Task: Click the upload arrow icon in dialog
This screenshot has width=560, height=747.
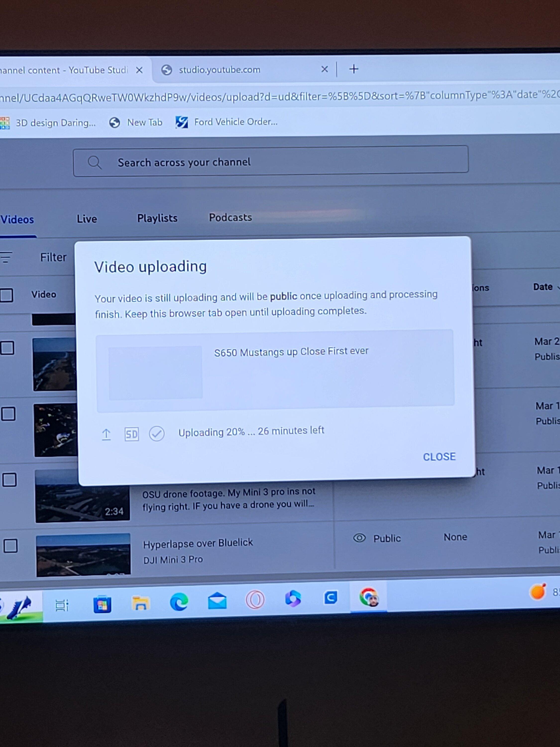Action: click(x=106, y=434)
